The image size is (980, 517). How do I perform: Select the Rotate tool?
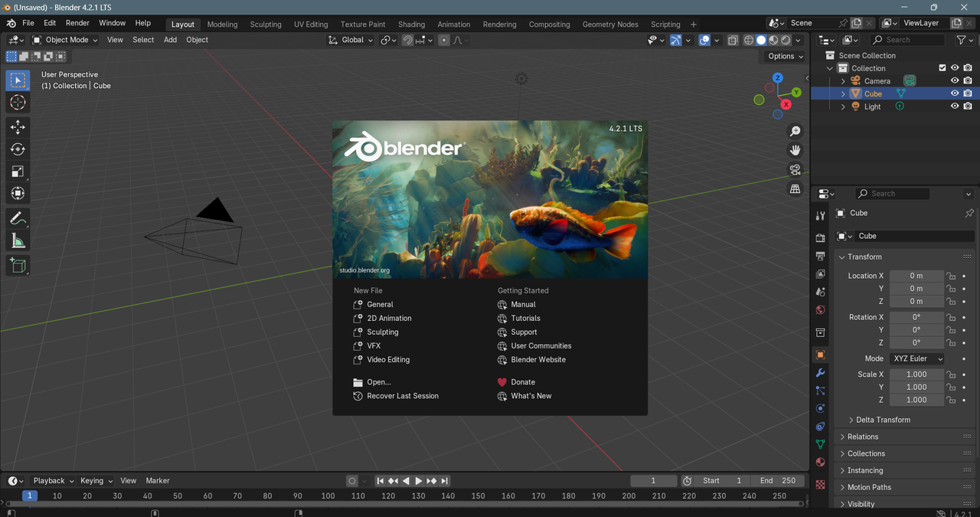(18, 149)
